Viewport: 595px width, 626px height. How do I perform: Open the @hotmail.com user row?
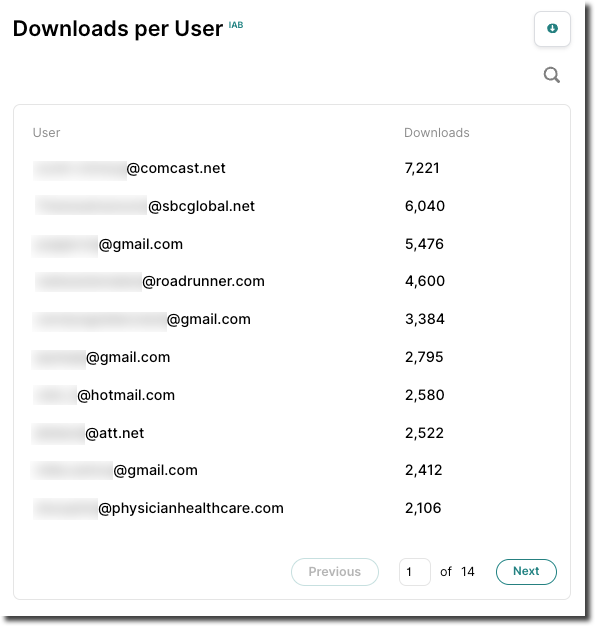292,395
